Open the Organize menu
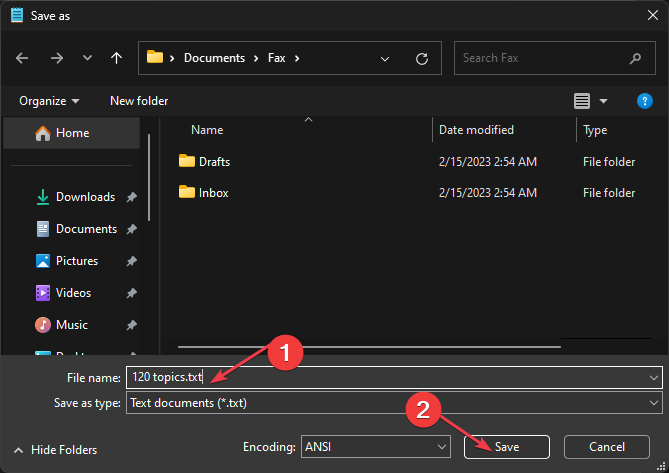Screen dimensions: 669x473 pos(49,101)
